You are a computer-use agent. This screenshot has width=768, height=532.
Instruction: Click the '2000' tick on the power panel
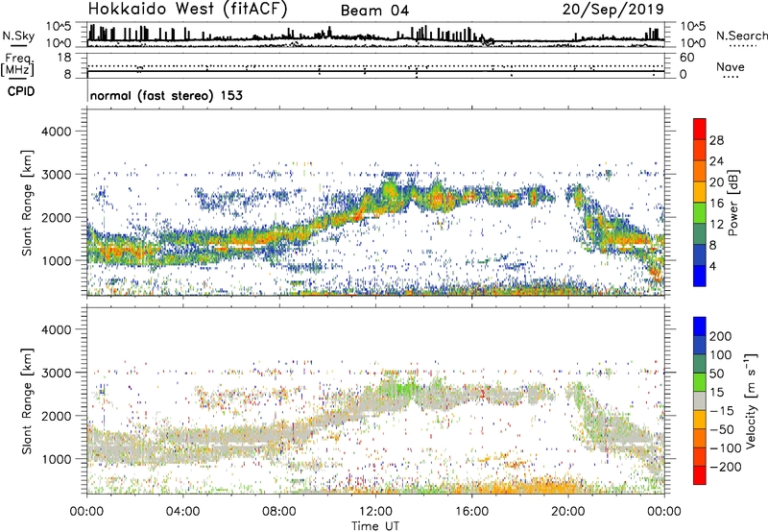[57, 217]
